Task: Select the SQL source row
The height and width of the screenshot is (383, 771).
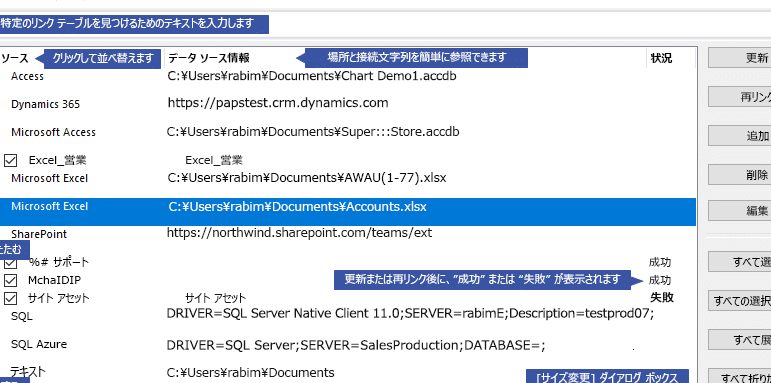Action: (348, 315)
